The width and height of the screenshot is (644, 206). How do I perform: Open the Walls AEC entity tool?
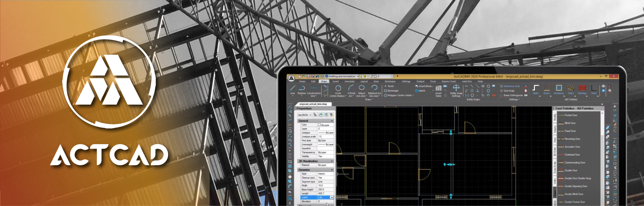click(535, 89)
